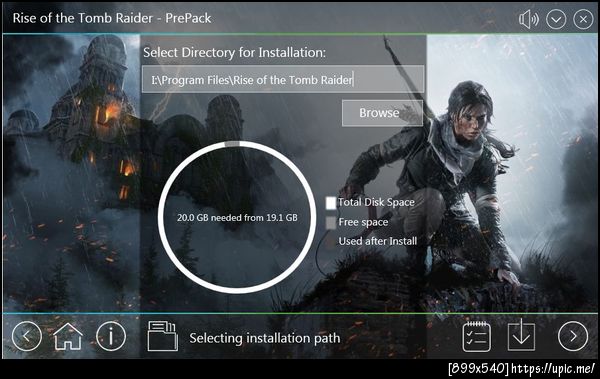Open the checklist options icon
This screenshot has height=379, width=600.
pos(476,337)
